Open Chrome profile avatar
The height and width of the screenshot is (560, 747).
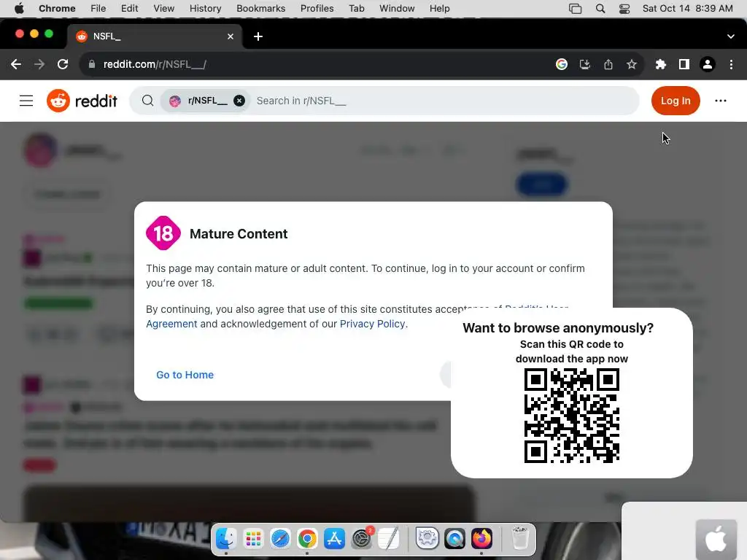pos(708,64)
